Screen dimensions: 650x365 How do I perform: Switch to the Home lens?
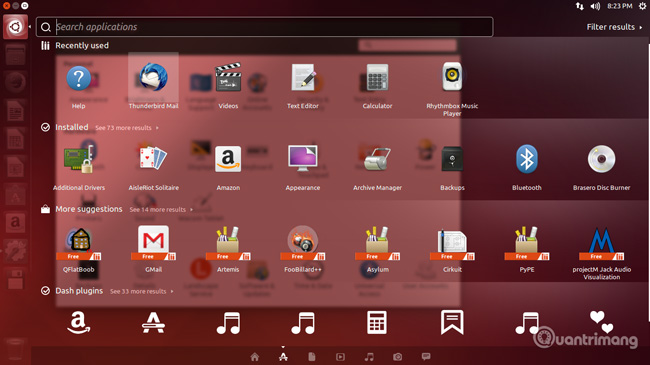255,357
